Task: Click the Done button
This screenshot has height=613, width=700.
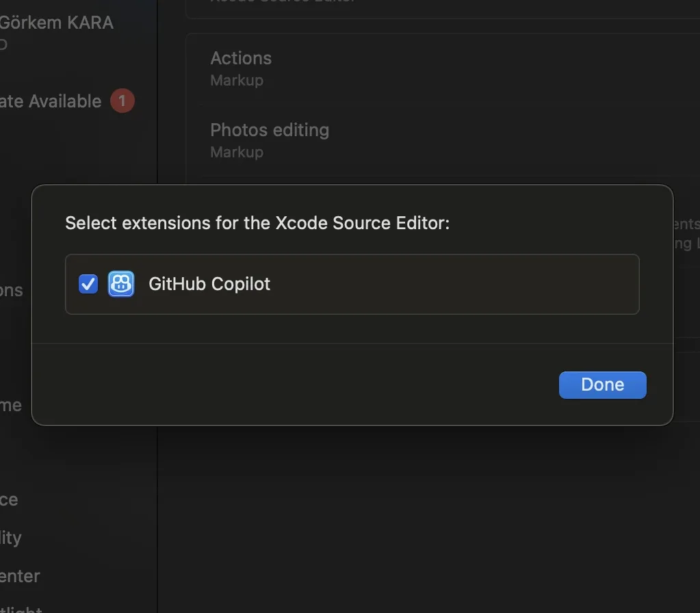Action: [602, 385]
